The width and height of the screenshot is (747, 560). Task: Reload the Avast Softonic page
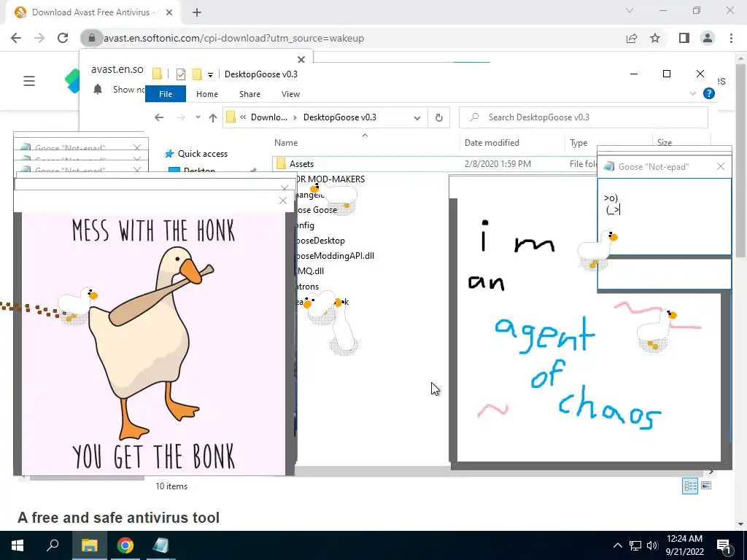coord(63,38)
